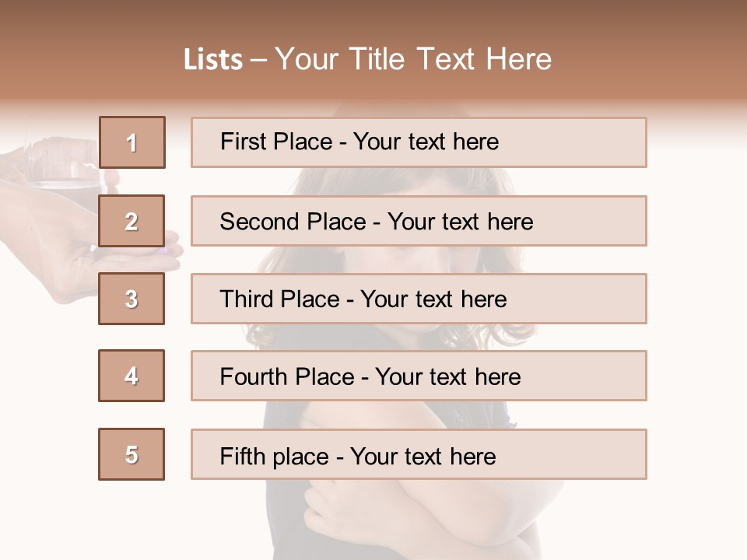Screen dimensions: 747x560
Task: Place cursor in Fourth Place text bar
Action: tap(419, 376)
